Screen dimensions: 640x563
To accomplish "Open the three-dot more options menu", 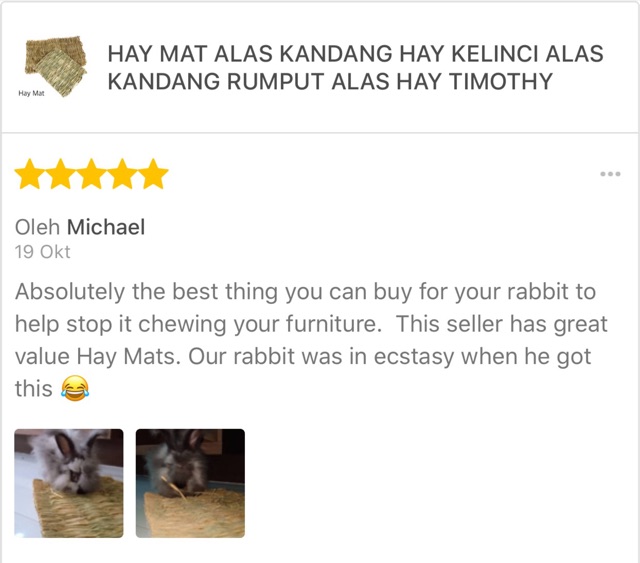I will tap(610, 174).
